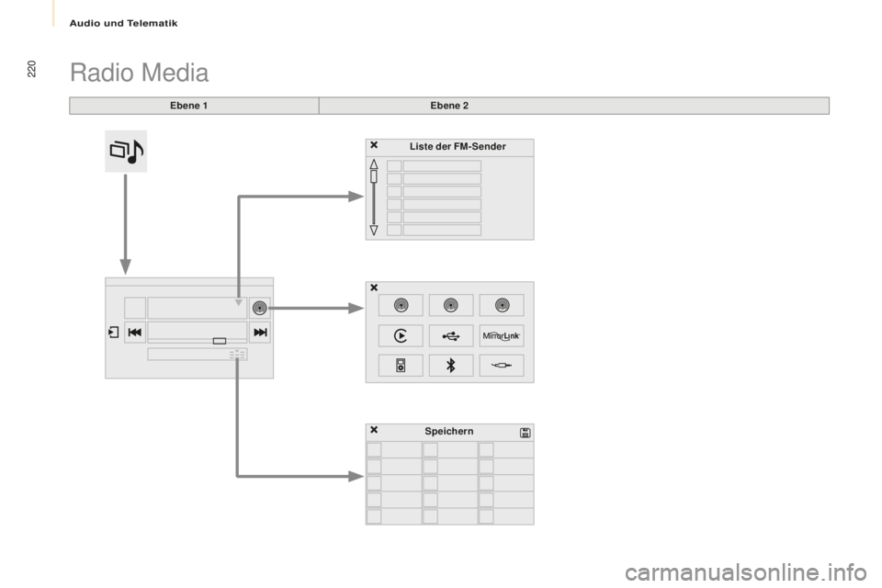Image resolution: width=882 pixels, height=588 pixels.
Task: Tap exit icon left of previous button
Action: (x=114, y=333)
